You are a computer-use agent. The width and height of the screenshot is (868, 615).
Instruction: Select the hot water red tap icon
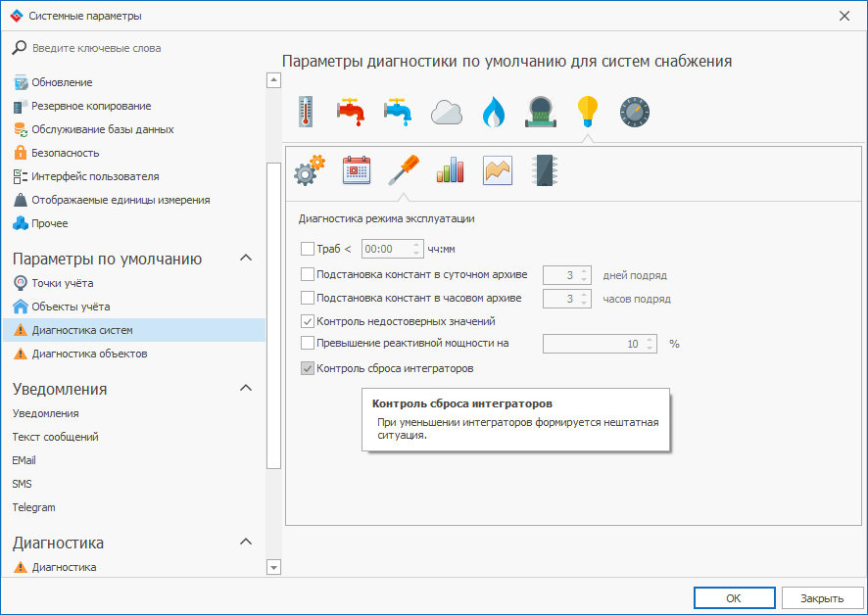(x=351, y=112)
